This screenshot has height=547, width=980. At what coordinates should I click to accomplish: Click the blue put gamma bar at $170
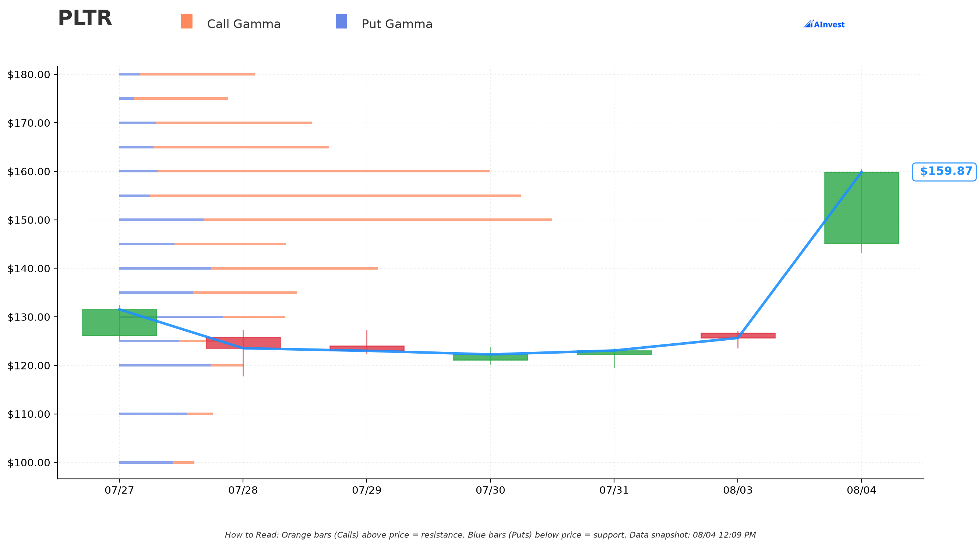[137, 123]
